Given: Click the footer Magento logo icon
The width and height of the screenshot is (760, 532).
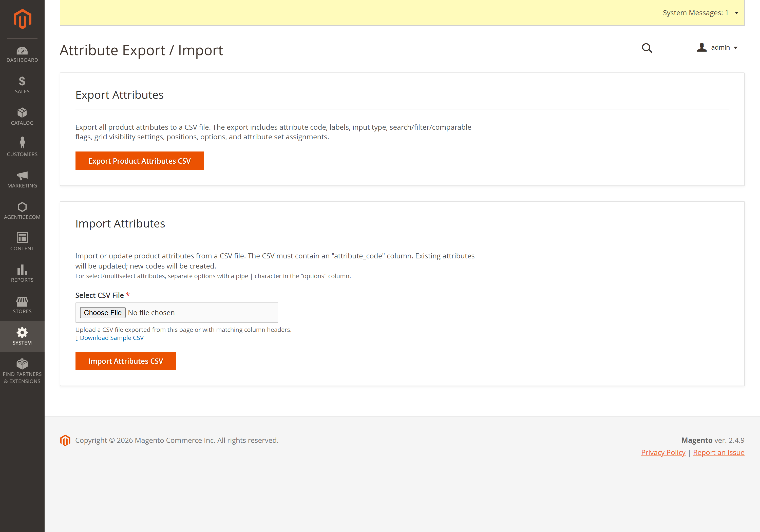Looking at the screenshot, I should click(65, 440).
